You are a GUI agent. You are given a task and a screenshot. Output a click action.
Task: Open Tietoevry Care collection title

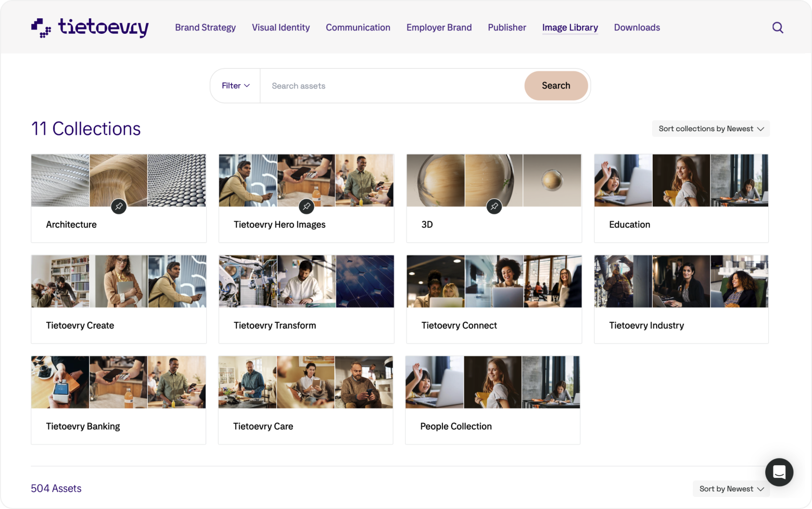pyautogui.click(x=263, y=426)
